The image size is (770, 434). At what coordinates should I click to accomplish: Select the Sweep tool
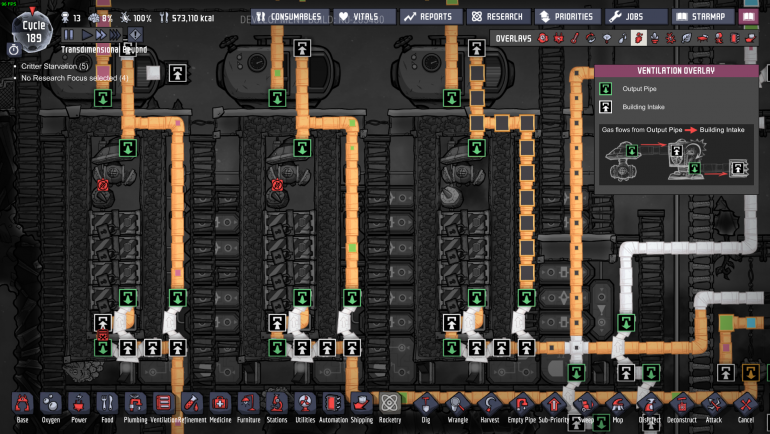point(585,408)
